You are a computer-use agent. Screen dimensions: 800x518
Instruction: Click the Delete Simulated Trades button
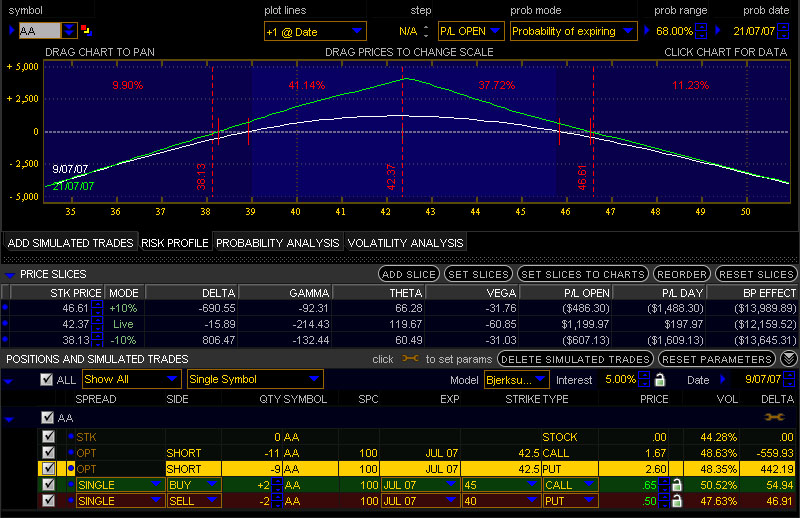click(x=574, y=358)
